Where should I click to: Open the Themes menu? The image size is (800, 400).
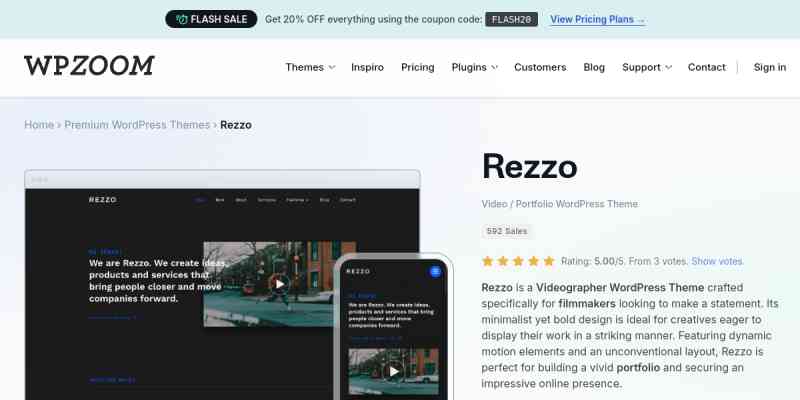[x=305, y=67]
